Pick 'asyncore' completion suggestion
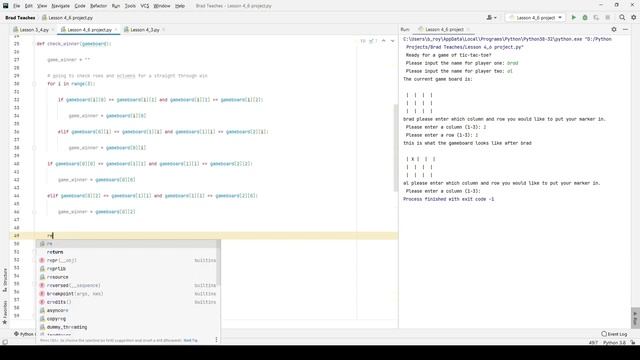Screen dimensions: 640x360 point(128,311)
